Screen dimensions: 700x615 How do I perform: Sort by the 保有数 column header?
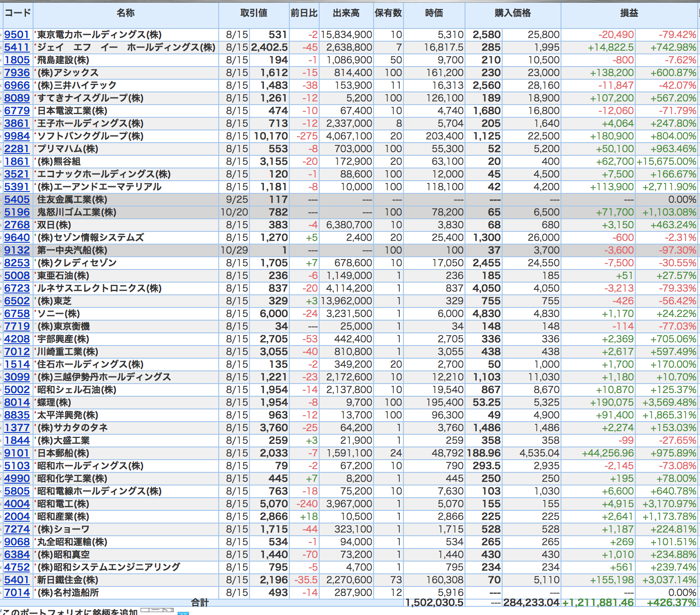point(388,13)
